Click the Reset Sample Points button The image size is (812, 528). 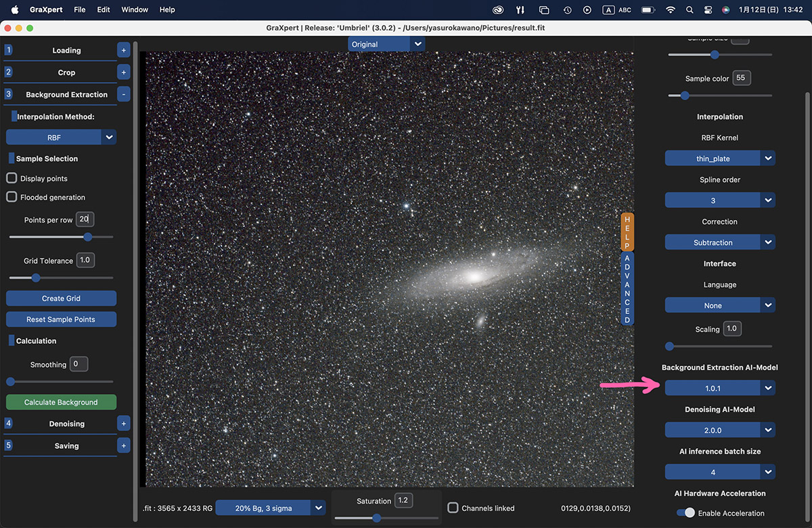coord(62,319)
